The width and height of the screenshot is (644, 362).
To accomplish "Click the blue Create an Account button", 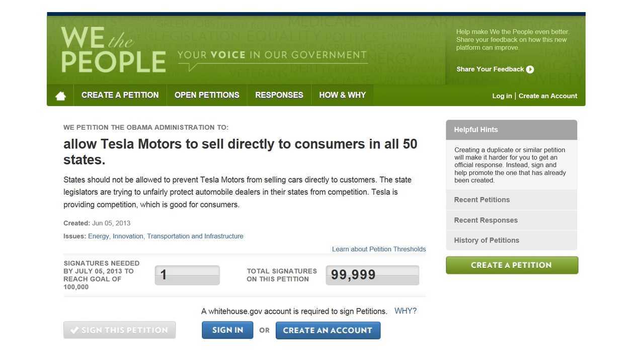I will (328, 330).
